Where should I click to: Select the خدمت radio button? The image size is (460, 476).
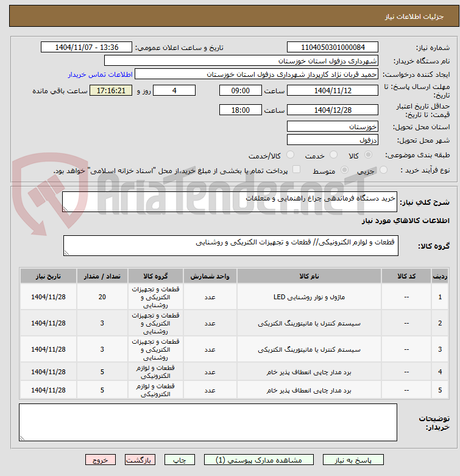click(x=333, y=155)
